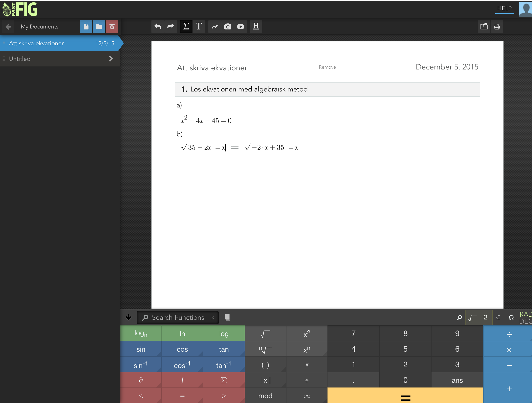Click the undo arrow
The image size is (532, 403).
(157, 27)
